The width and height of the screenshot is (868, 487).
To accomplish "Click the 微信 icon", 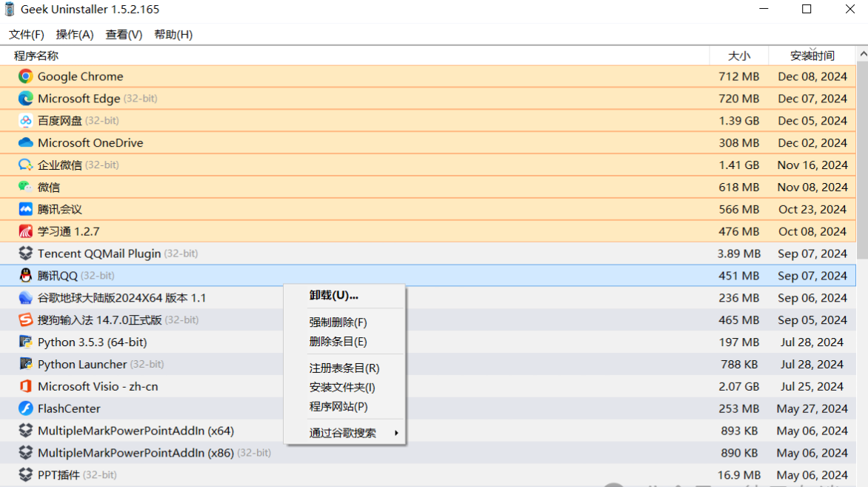I will (25, 187).
